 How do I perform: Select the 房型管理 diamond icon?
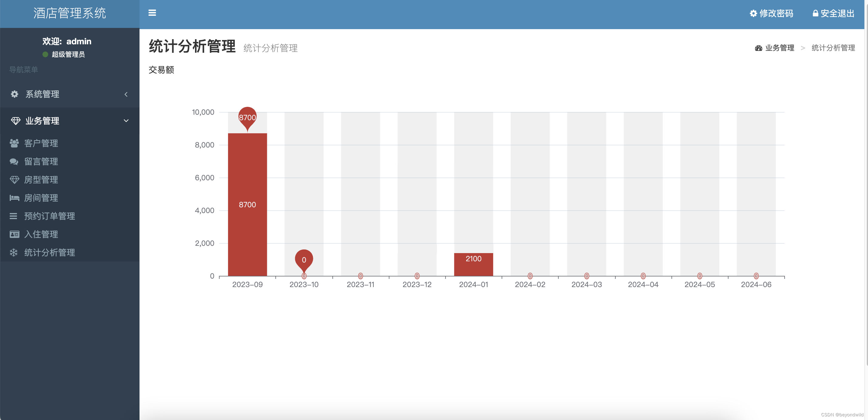(x=14, y=180)
